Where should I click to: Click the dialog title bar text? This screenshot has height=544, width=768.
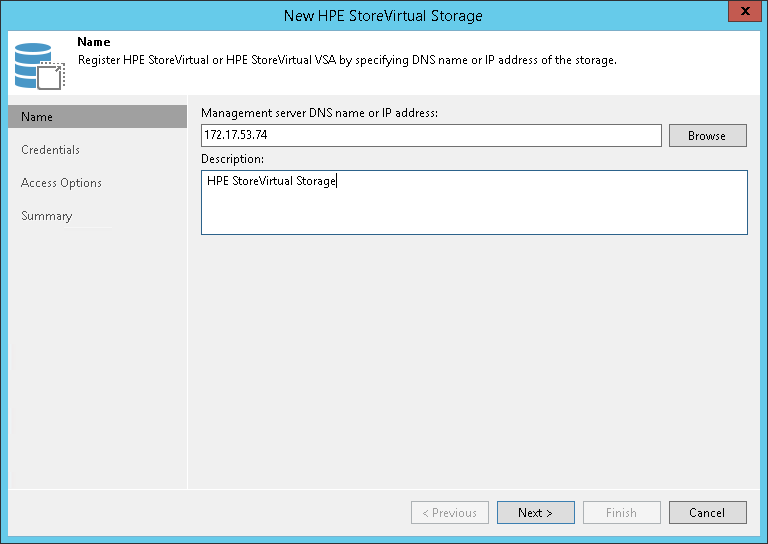384,15
